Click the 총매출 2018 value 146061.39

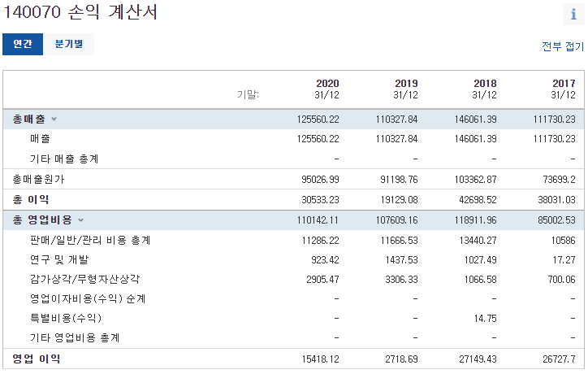point(475,120)
